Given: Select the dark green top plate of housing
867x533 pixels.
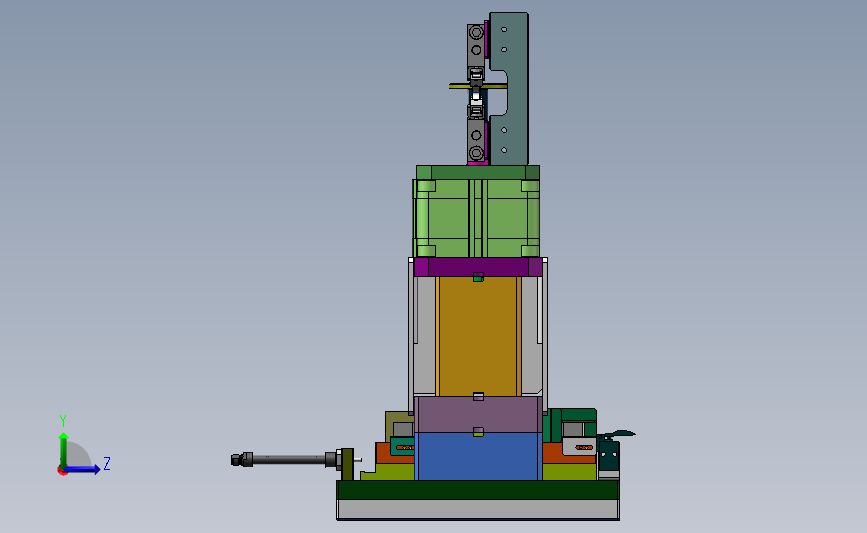Looking at the screenshot, I should pos(478,172).
